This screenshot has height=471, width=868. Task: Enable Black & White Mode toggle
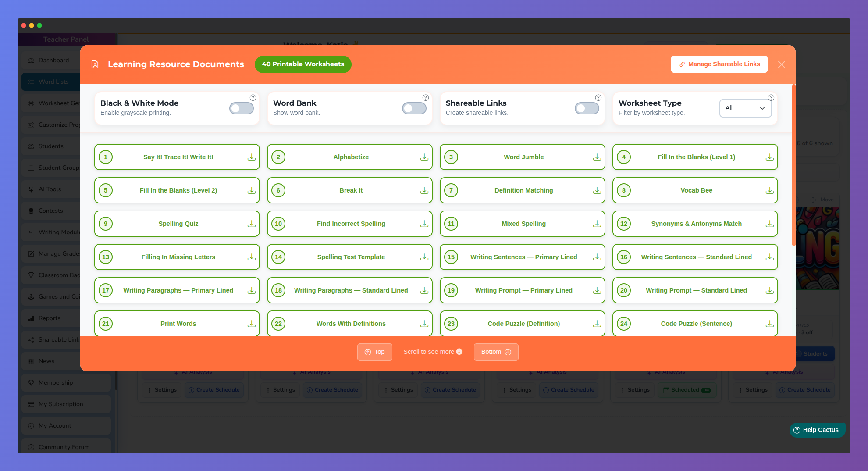point(242,108)
